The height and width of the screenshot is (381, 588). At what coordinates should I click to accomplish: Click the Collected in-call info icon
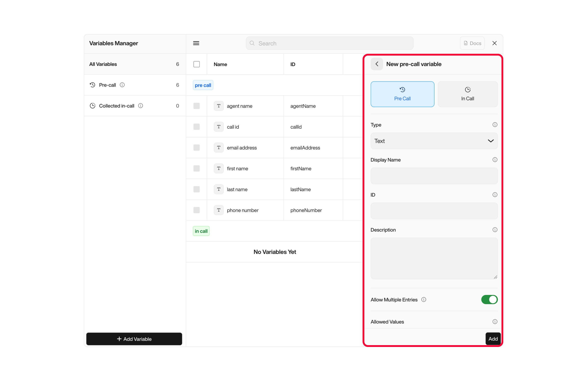[x=141, y=106]
